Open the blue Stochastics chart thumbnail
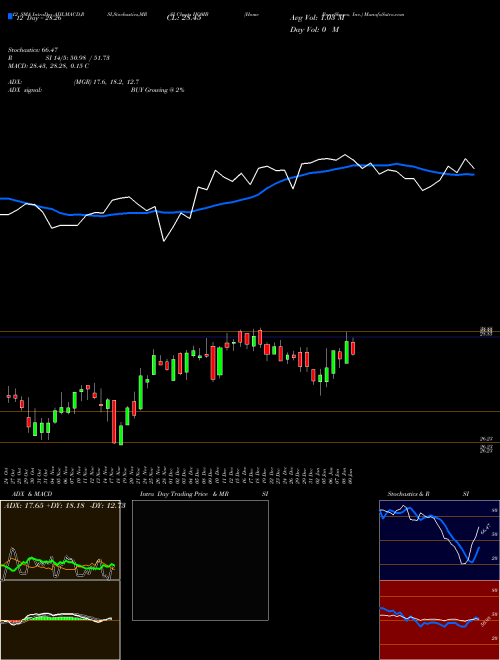 pyautogui.click(x=439, y=540)
